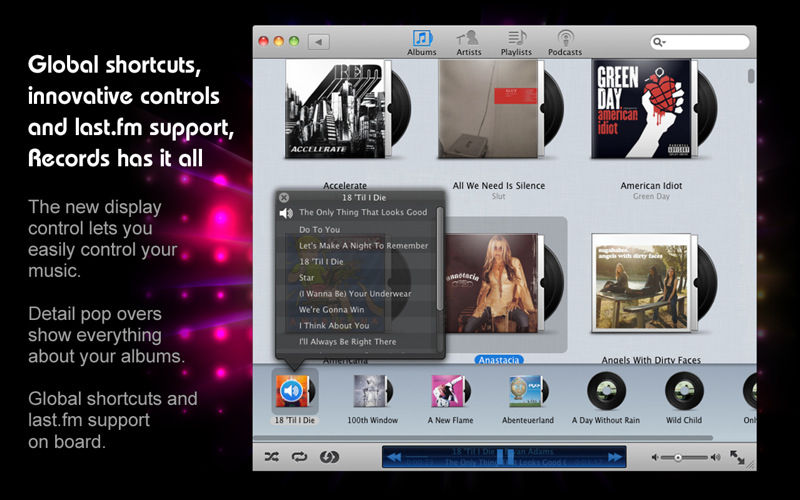
Task: Select the Anastacia album cover
Action: point(490,284)
